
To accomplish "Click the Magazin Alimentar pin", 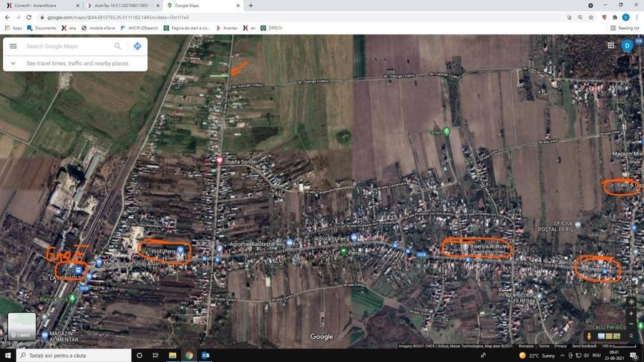I will click(45, 336).
